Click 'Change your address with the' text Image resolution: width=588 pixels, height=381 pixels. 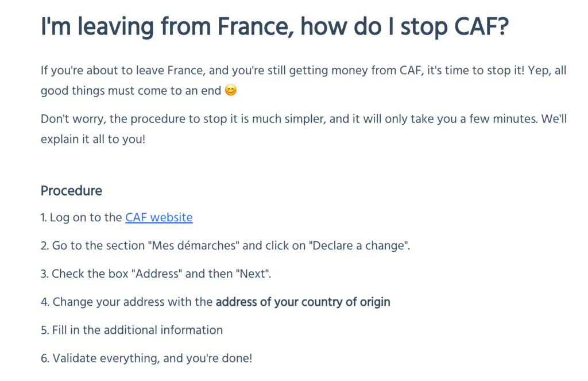[x=133, y=302]
